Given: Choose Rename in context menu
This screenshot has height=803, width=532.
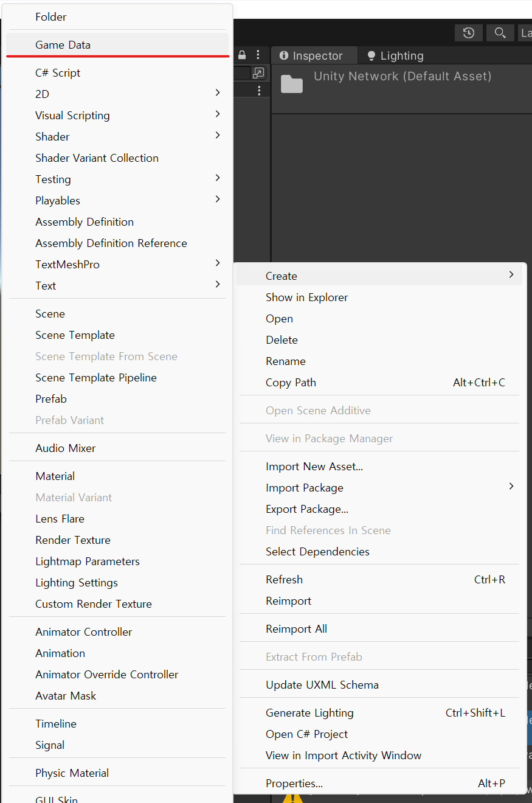Looking at the screenshot, I should click(x=379, y=361).
